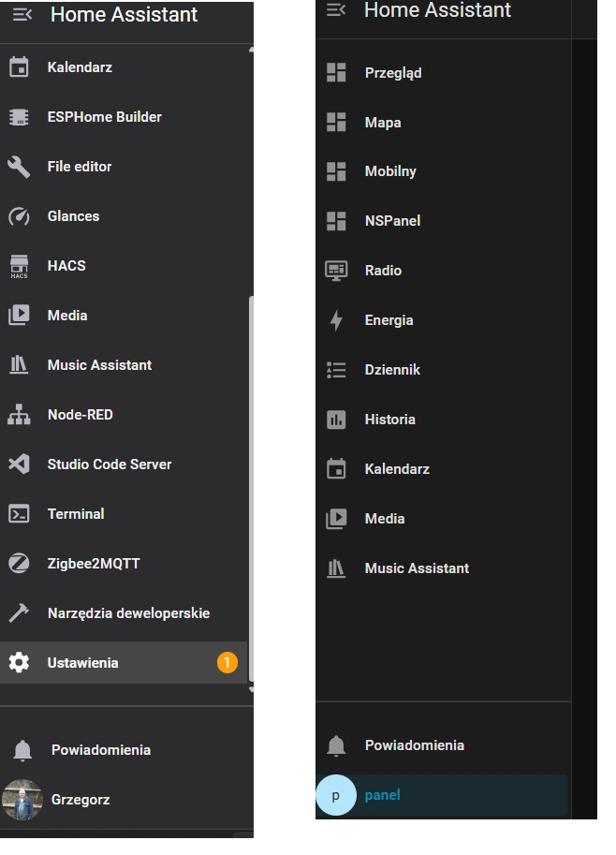Image resolution: width=616 pixels, height=855 pixels.
Task: Collapse the right sidebar via hamburger icon
Action: pyautogui.click(x=335, y=9)
